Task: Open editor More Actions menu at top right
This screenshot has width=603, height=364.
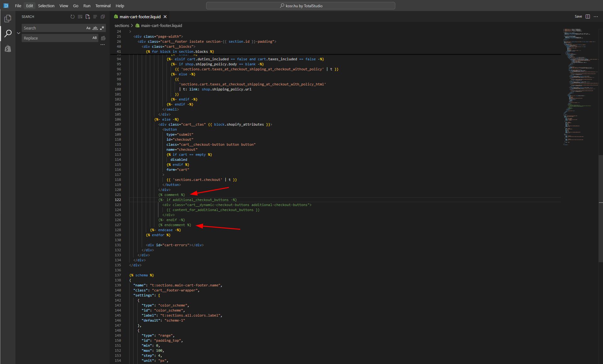Action: coord(596,17)
